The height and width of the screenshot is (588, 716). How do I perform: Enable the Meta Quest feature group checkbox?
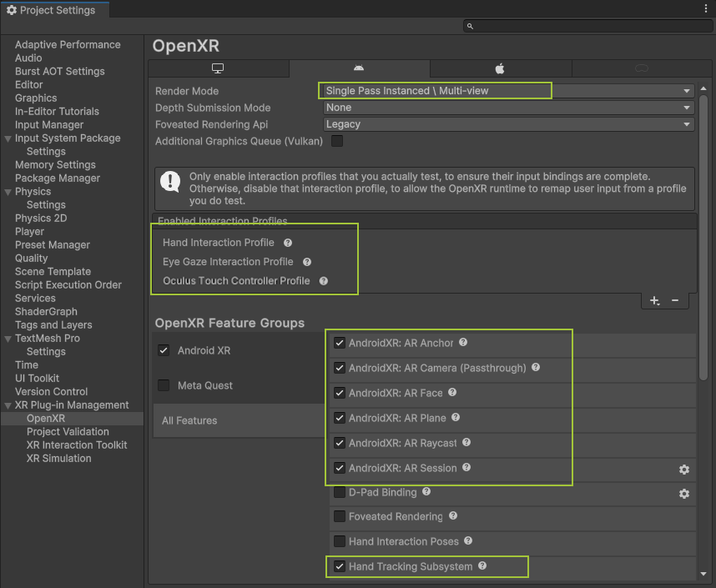tap(164, 385)
